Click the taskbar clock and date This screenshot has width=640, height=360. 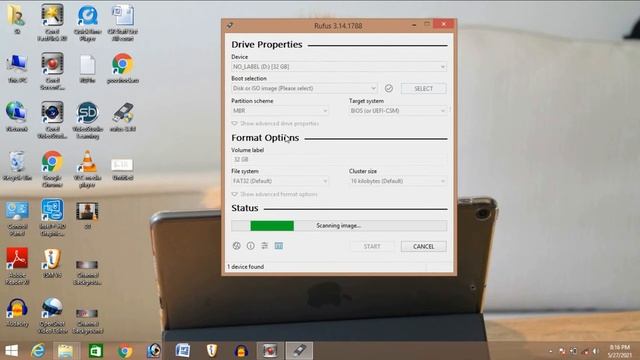[x=620, y=351]
